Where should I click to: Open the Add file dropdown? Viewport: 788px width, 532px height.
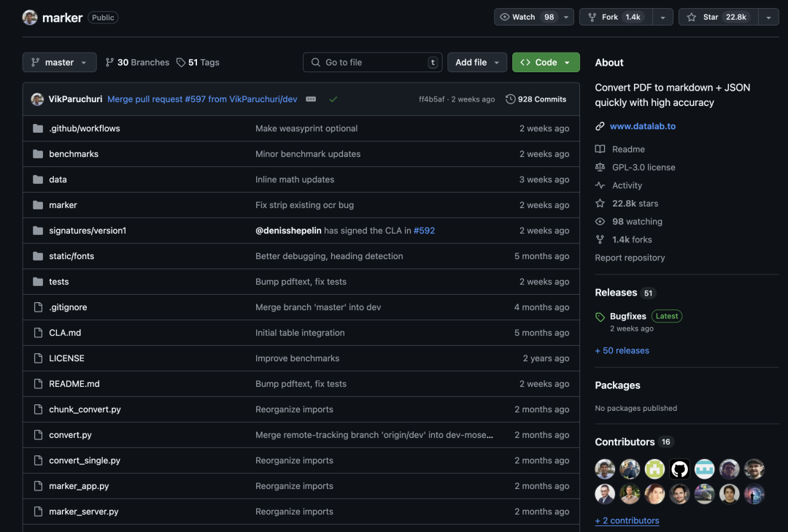tap(477, 62)
